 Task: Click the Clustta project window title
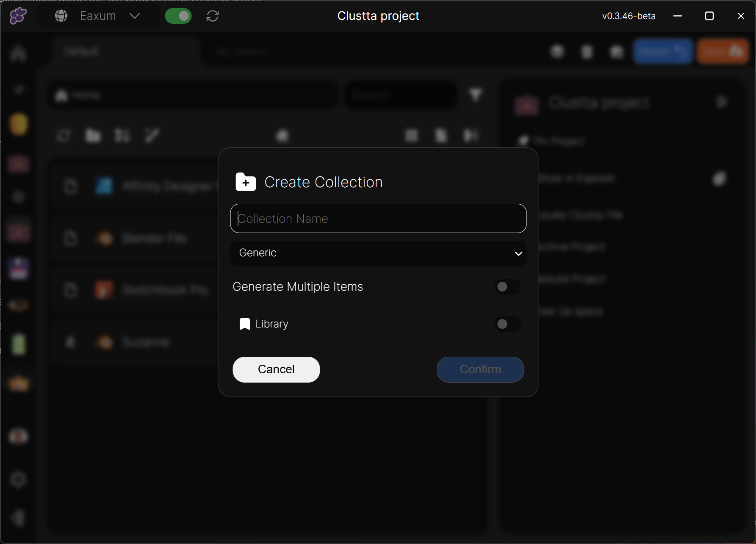[x=378, y=16]
